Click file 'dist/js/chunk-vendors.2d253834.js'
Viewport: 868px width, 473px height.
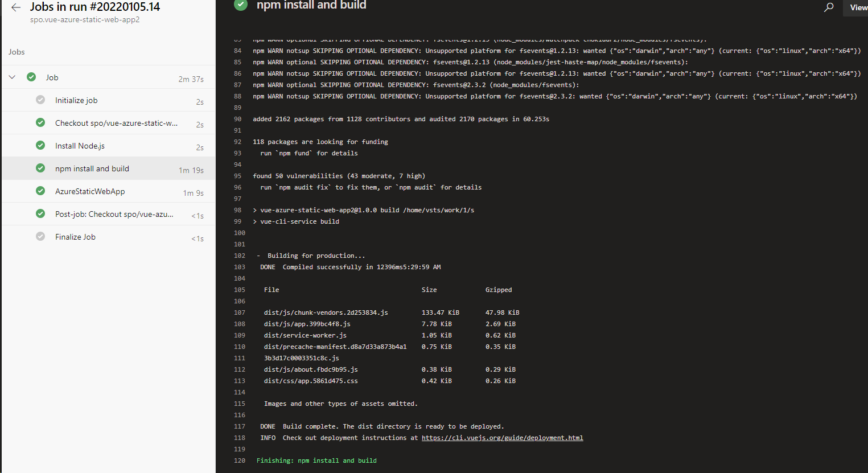[x=326, y=312]
